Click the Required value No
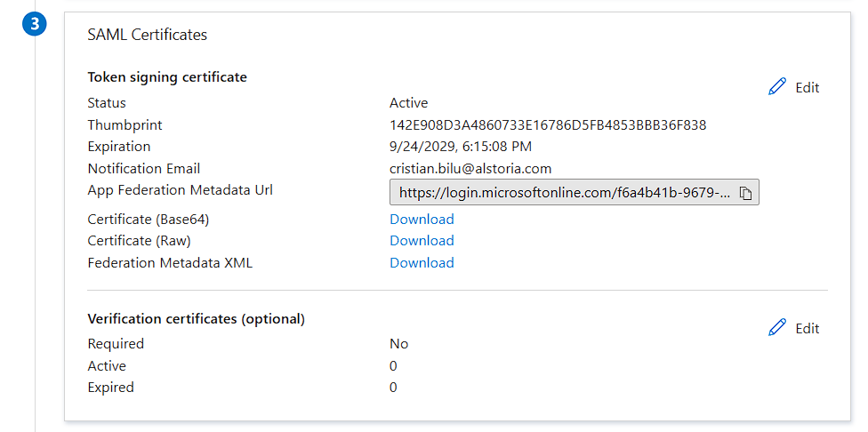Viewport: 868px width, 432px height. point(398,343)
